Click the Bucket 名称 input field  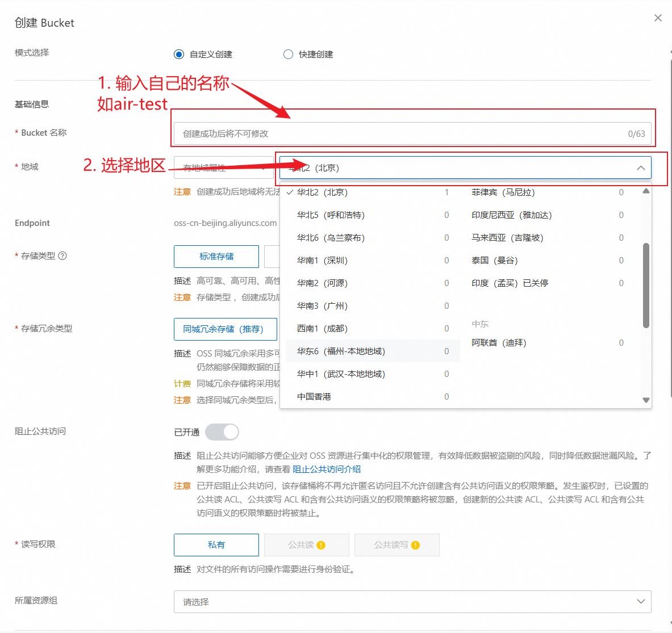pos(412,133)
